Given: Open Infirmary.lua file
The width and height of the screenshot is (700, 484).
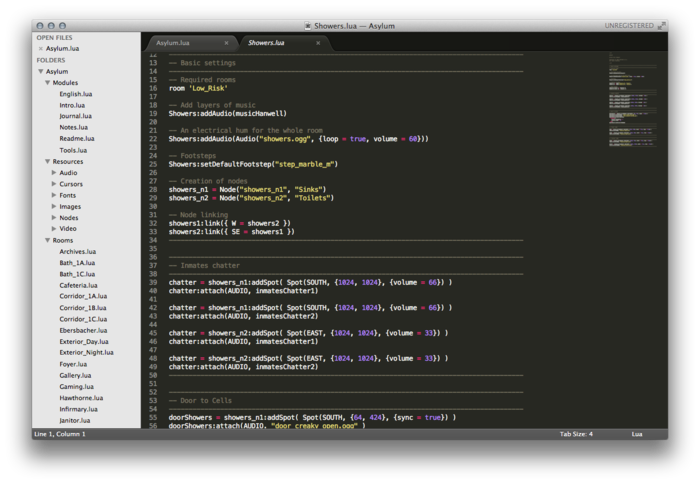Looking at the screenshot, I should tap(78, 409).
